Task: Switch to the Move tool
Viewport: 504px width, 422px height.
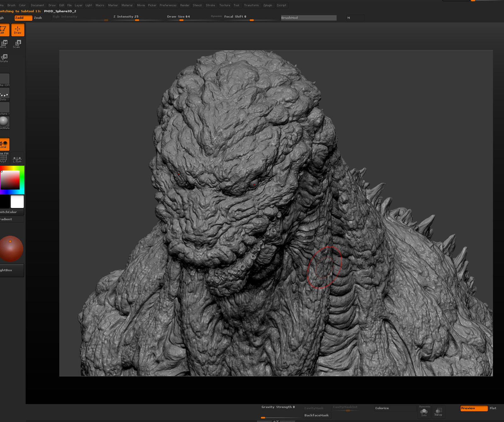Action: pos(4,44)
